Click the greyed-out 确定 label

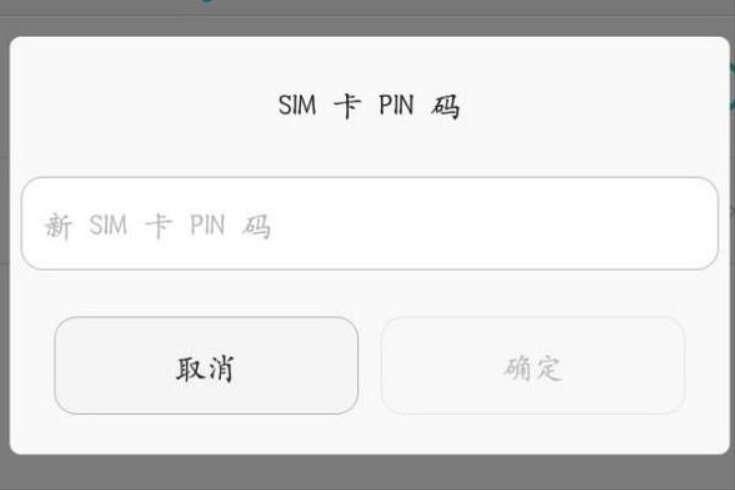533,368
